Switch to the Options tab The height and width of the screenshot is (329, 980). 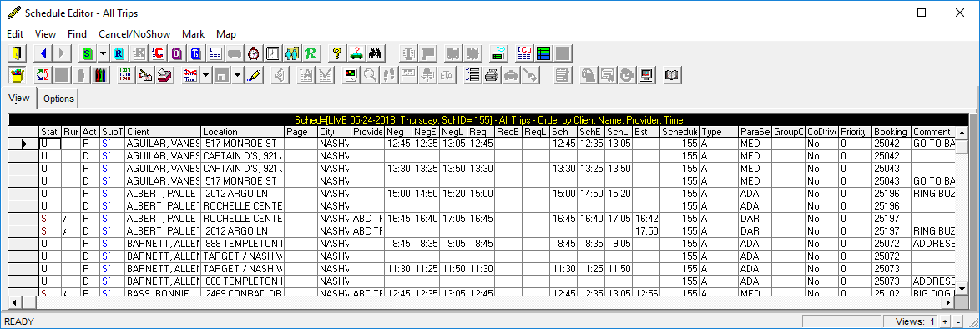tap(58, 99)
